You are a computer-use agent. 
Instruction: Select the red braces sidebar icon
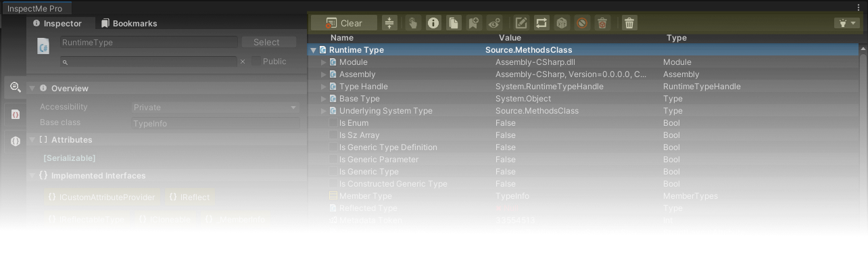click(15, 114)
